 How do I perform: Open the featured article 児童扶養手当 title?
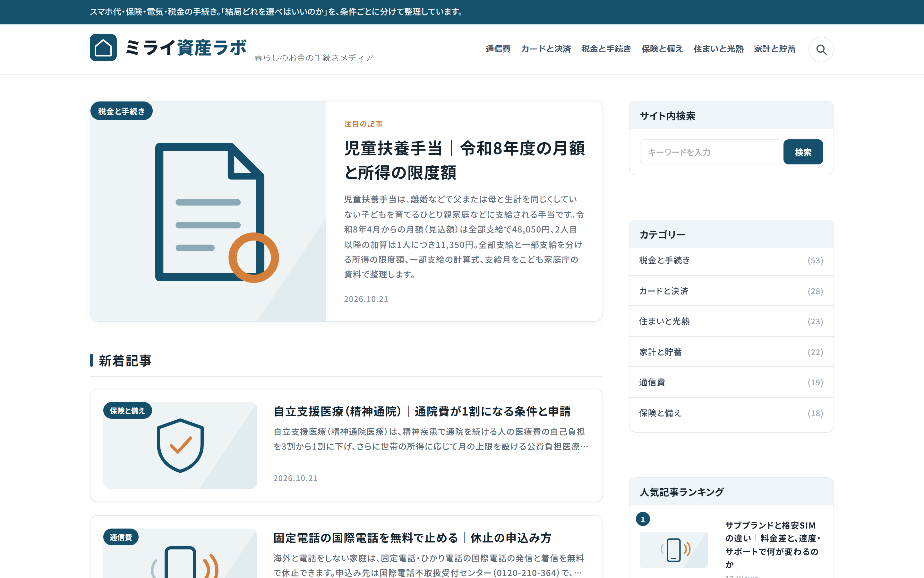[x=464, y=160]
